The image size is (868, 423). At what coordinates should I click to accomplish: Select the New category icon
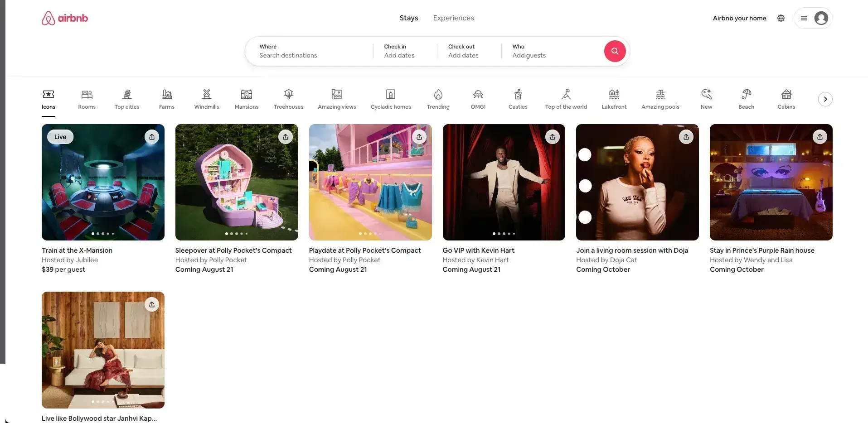tap(707, 99)
